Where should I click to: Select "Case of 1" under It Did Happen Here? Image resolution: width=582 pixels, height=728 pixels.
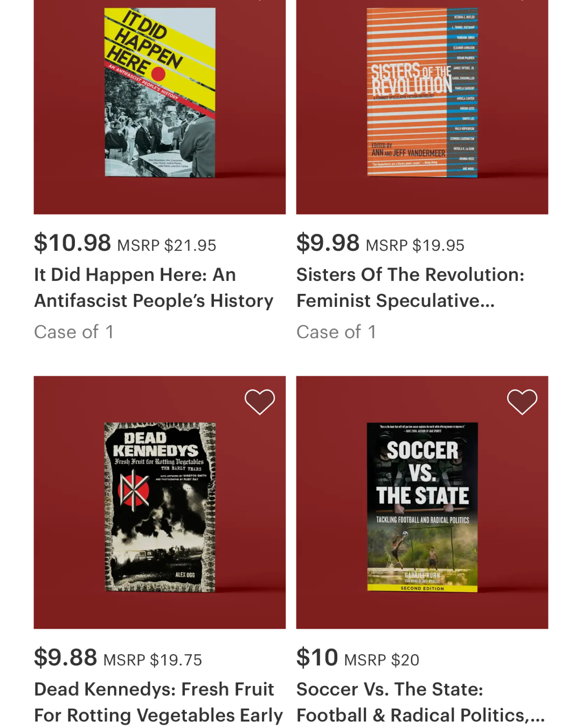(74, 332)
